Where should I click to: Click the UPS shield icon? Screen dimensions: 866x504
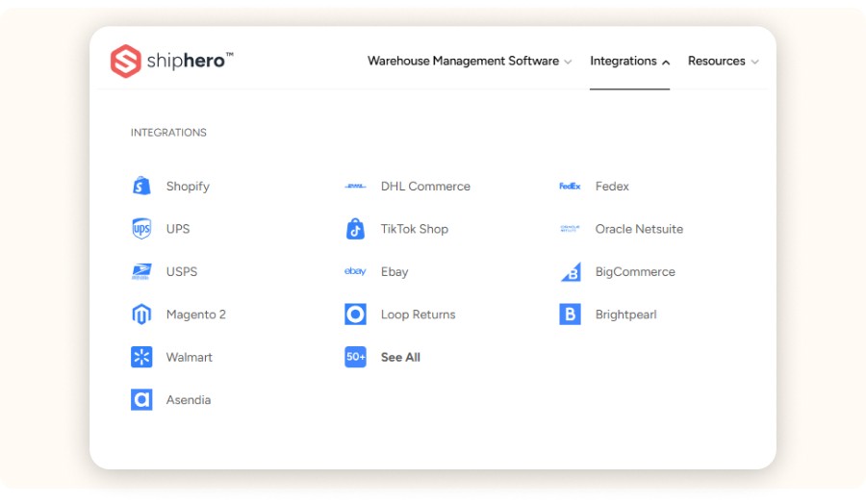coord(141,229)
